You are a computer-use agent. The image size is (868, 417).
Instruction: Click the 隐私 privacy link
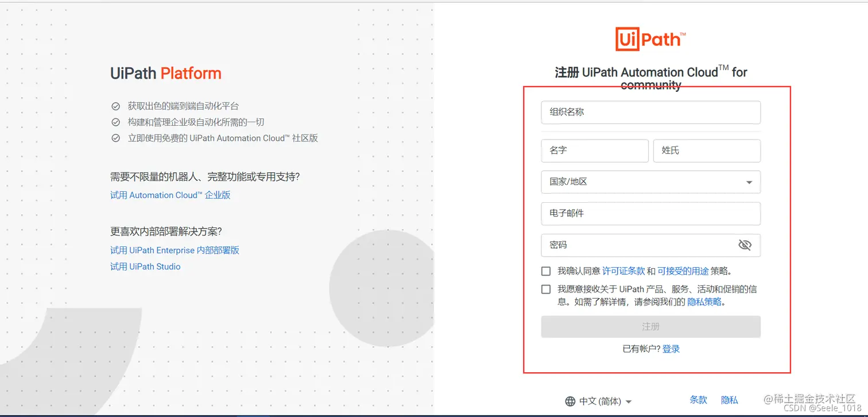click(729, 400)
